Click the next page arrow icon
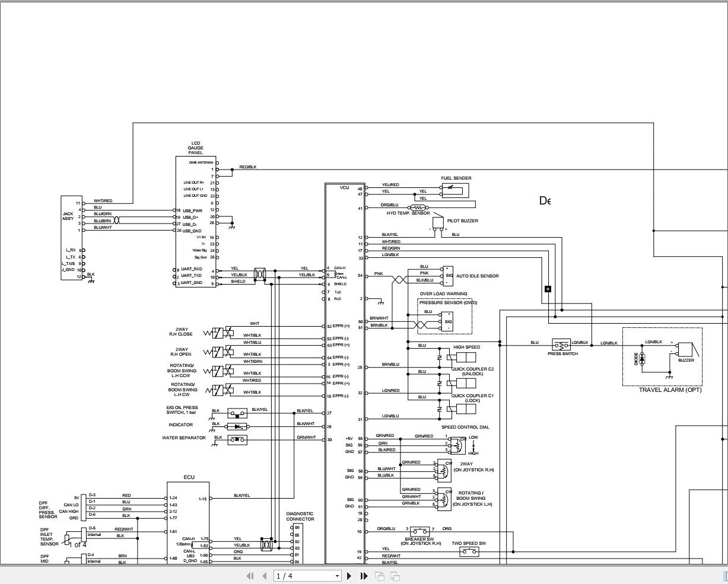The height and width of the screenshot is (584, 728). point(349,576)
